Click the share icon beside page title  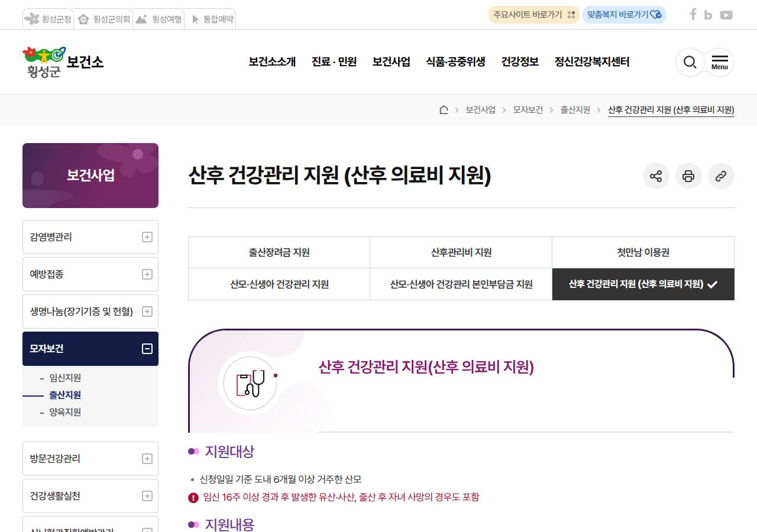[x=656, y=176]
